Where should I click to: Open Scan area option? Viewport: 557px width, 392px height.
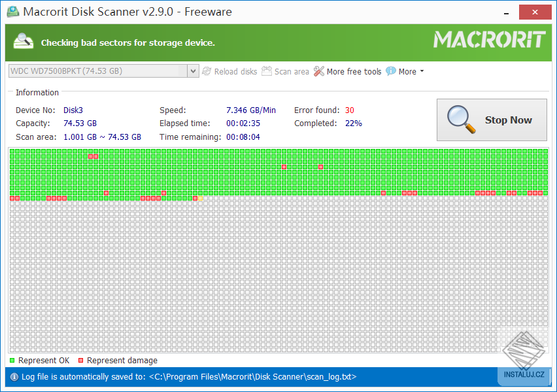tap(292, 72)
